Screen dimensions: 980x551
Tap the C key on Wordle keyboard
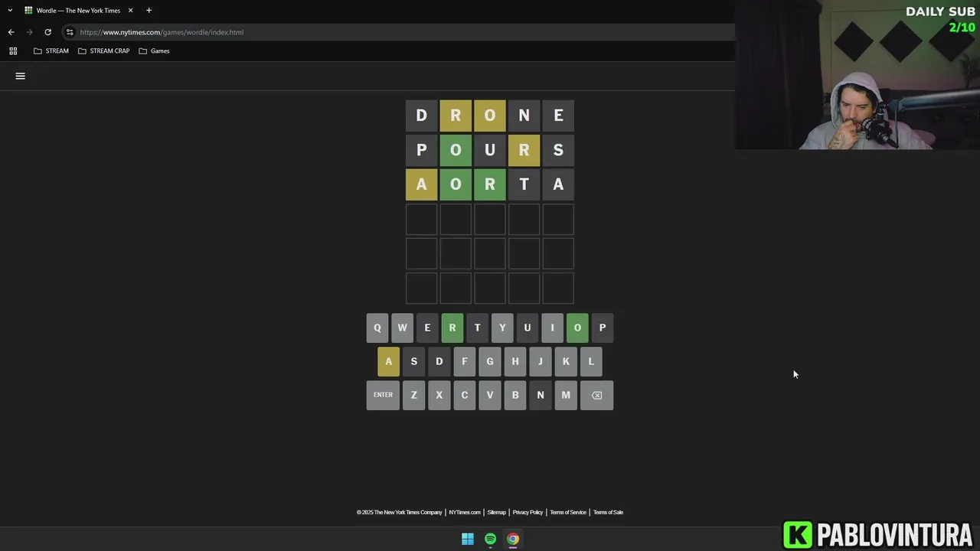(x=464, y=395)
